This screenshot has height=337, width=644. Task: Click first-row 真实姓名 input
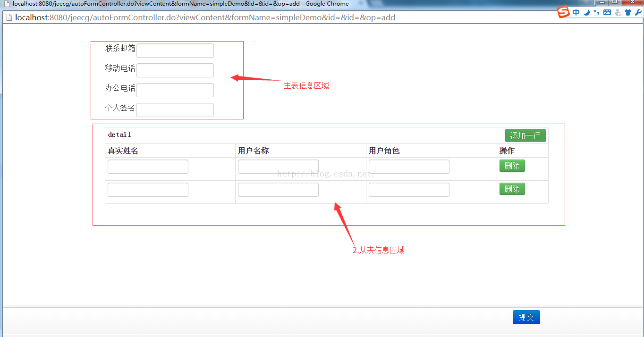pyautogui.click(x=148, y=167)
